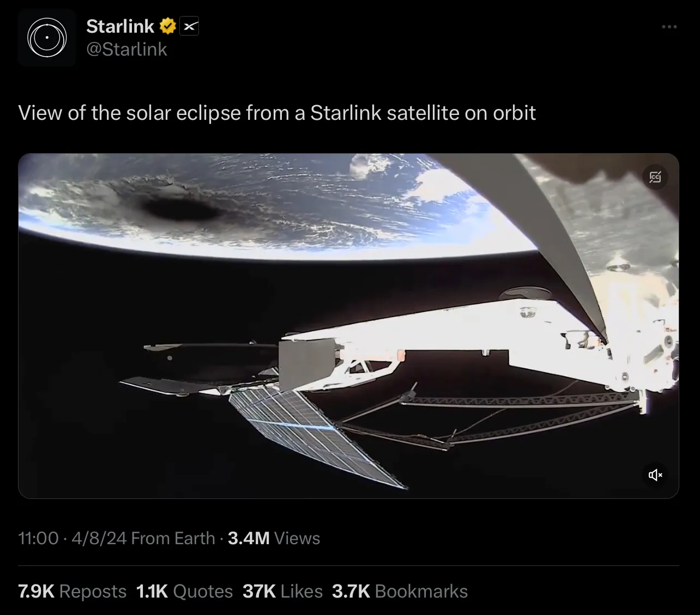
Task: Click the tweet text about the eclipse
Action: point(277,113)
